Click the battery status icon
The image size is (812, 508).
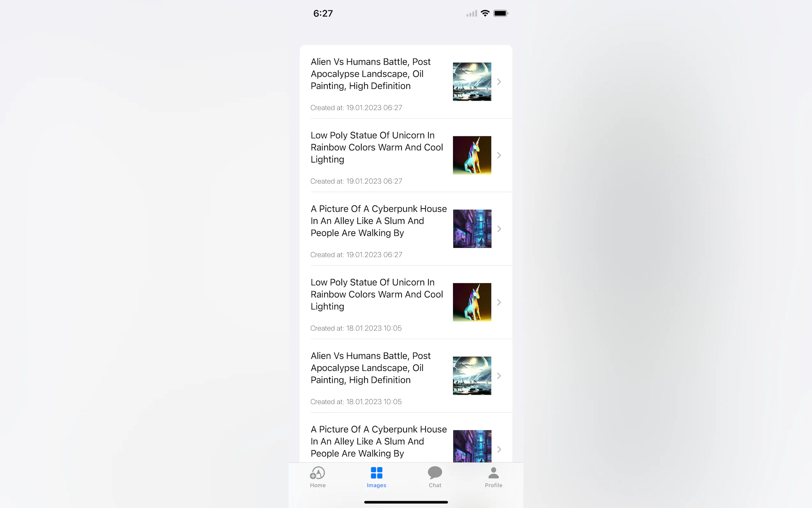501,13
